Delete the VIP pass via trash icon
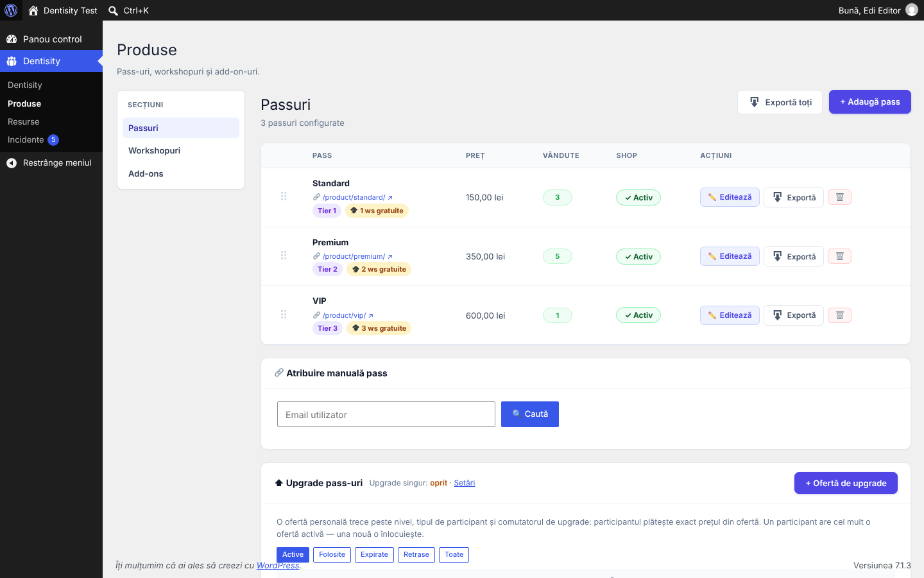Screen dimensions: 924x578 pyautogui.click(x=839, y=315)
